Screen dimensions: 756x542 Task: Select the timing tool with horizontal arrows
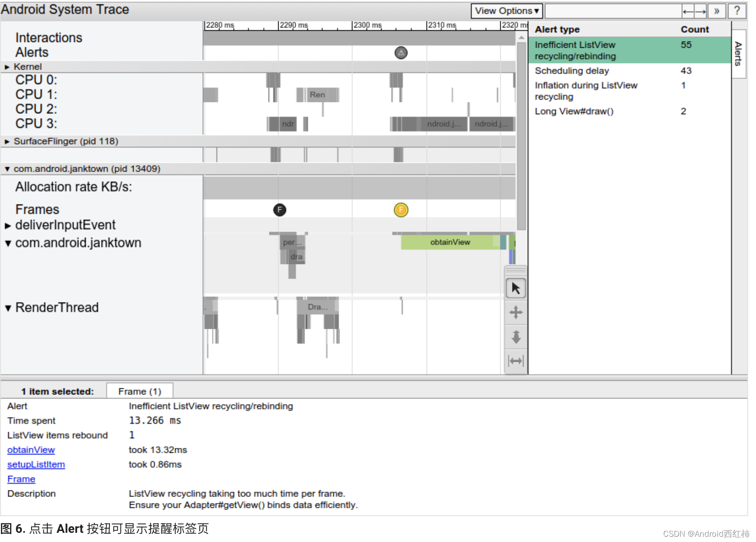coord(516,361)
